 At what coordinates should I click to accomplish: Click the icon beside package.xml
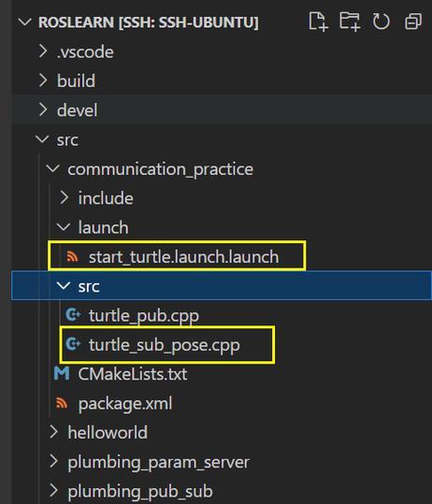click(x=62, y=403)
